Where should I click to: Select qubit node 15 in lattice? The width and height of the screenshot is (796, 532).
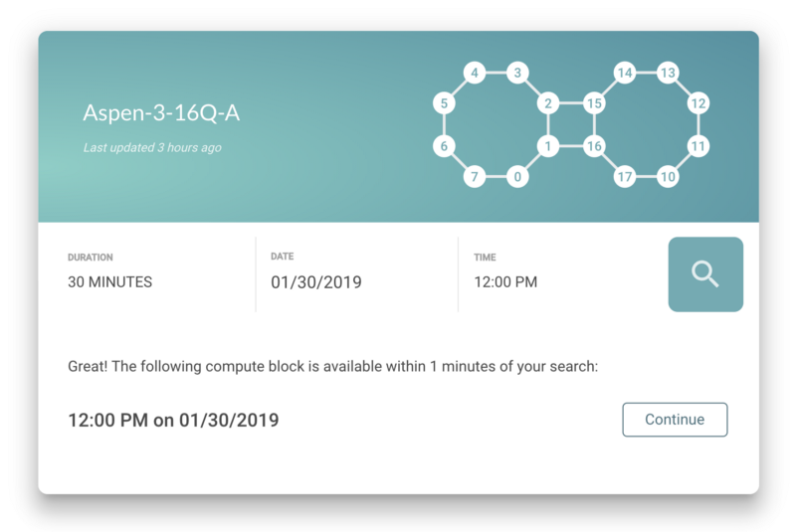click(594, 103)
